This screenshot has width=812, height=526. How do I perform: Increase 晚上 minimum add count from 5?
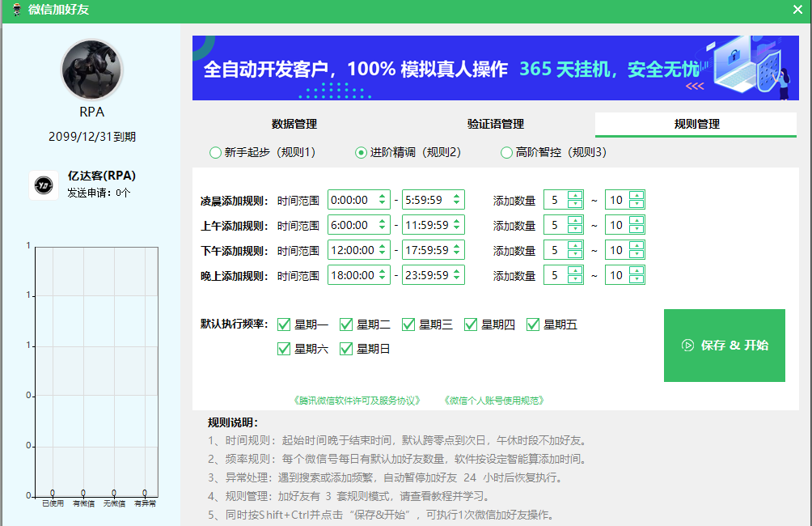[575, 270]
